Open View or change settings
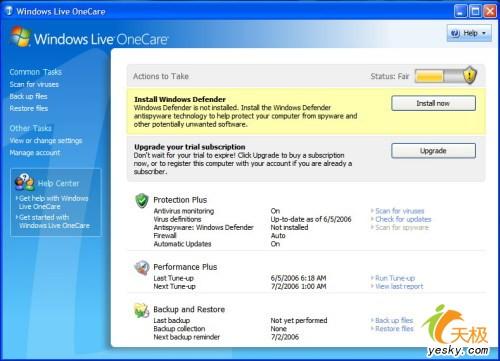The width and height of the screenshot is (500, 361). [46, 141]
